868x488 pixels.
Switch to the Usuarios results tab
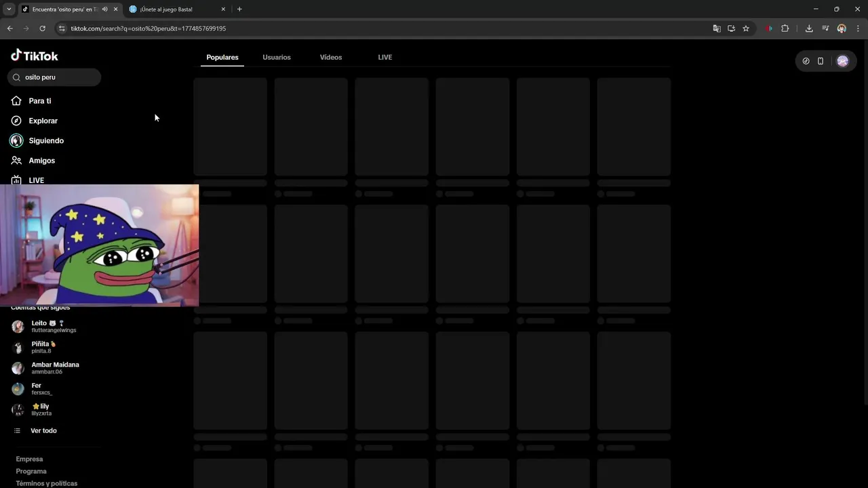tap(277, 58)
